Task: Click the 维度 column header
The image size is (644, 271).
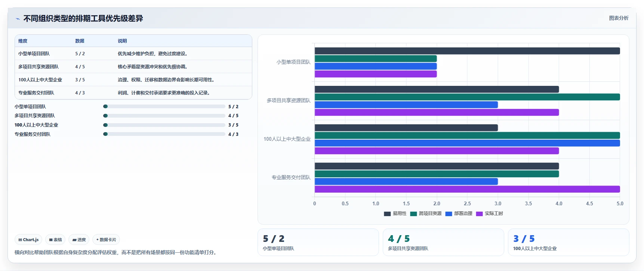Action: click(x=23, y=41)
